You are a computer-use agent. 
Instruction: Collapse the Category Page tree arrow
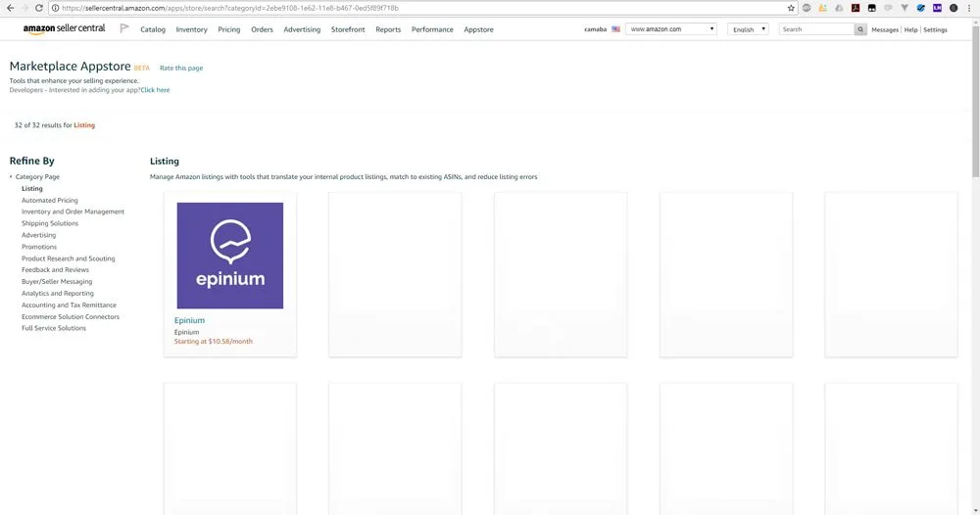click(x=11, y=176)
